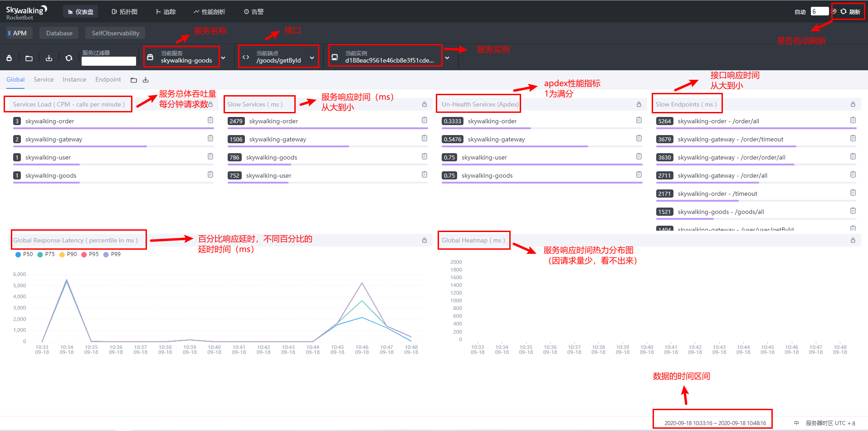
Task: Copy the skywalking-order /order/all endpoint name
Action: [853, 120]
